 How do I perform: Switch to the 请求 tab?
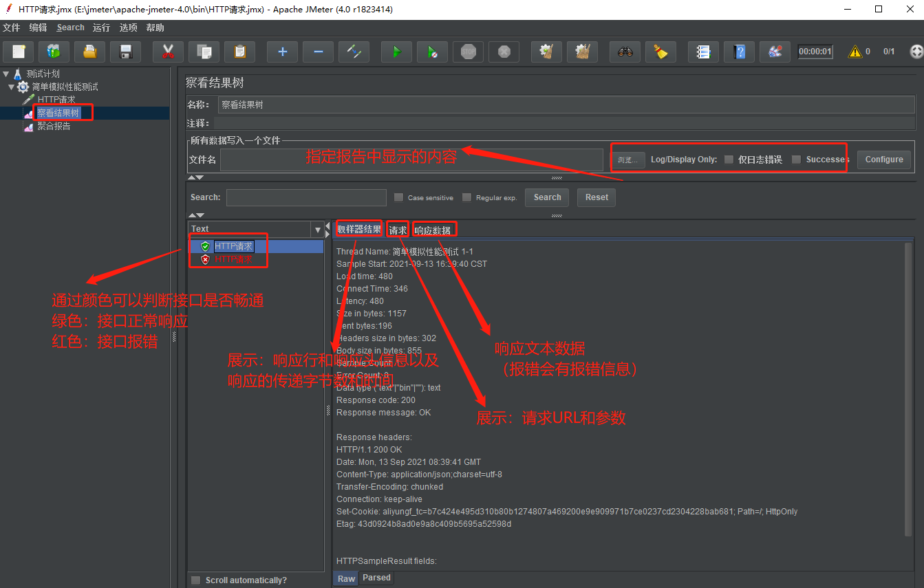coord(398,230)
